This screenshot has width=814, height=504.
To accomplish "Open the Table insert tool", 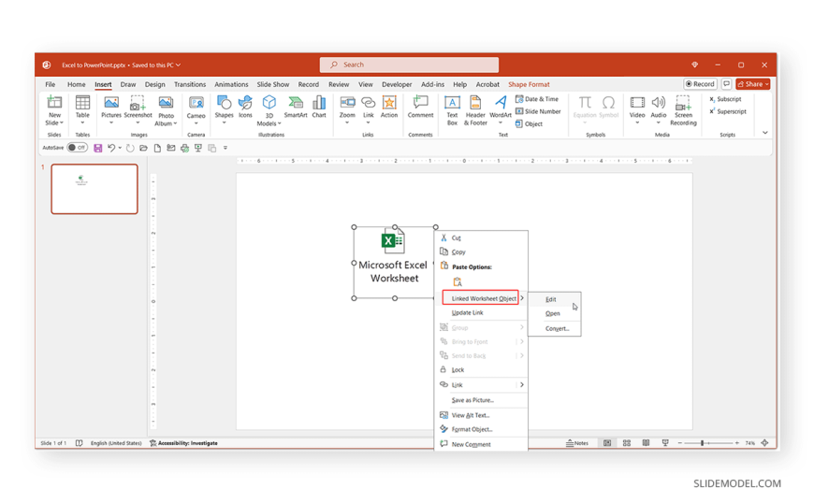I will (82, 110).
